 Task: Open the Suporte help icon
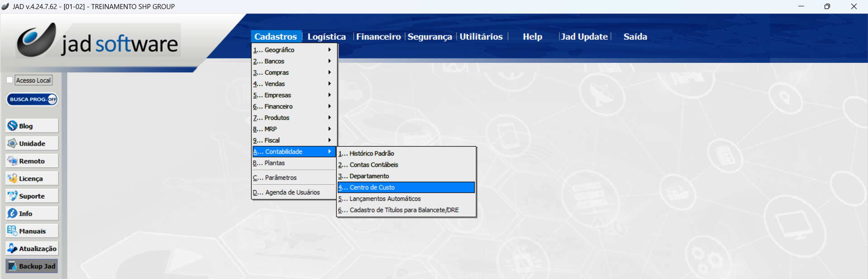click(13, 196)
